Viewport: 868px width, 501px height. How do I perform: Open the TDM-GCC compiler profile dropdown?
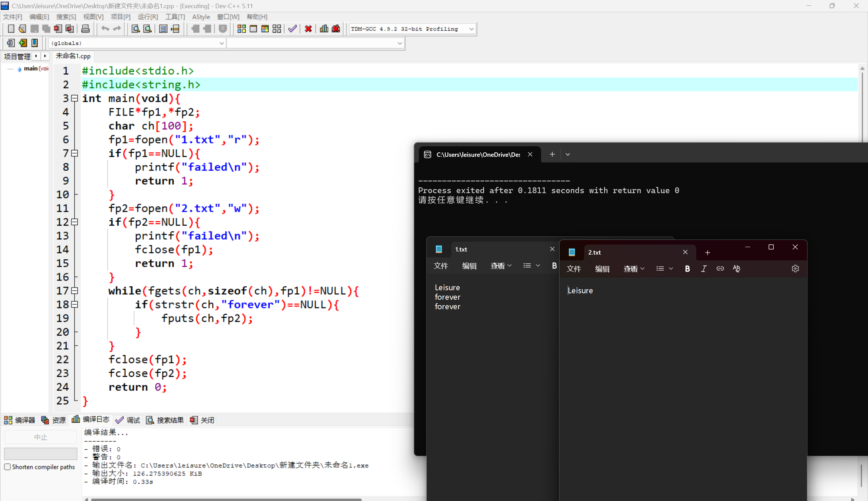[x=471, y=29]
